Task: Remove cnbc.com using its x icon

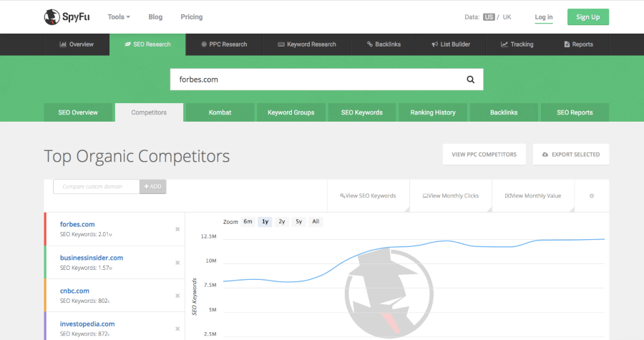Action: 177,296
